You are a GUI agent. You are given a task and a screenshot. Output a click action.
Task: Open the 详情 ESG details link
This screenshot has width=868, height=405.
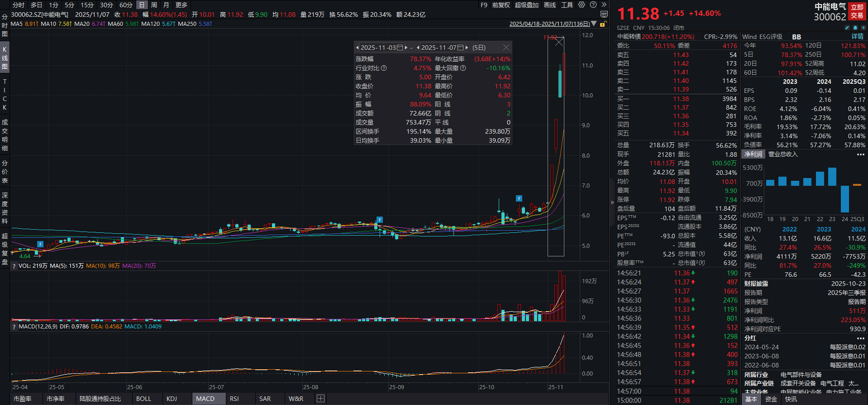857,37
